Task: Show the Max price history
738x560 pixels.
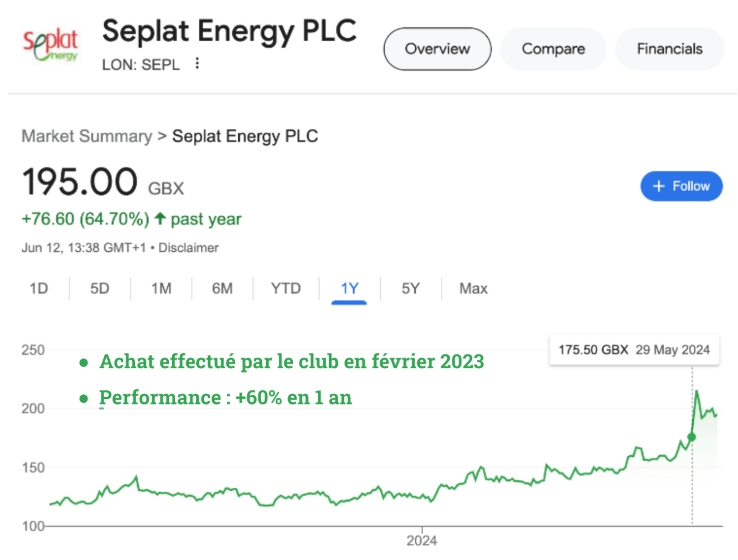Action: pyautogui.click(x=473, y=288)
